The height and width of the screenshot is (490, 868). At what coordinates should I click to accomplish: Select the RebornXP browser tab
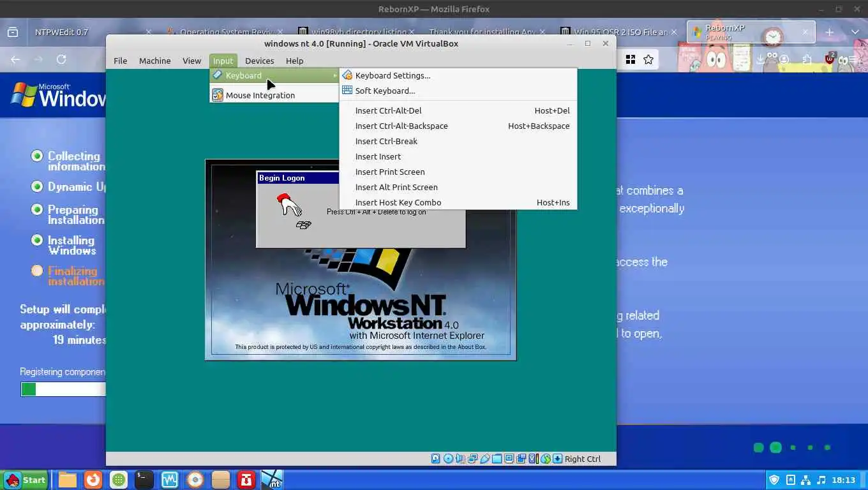click(x=751, y=32)
